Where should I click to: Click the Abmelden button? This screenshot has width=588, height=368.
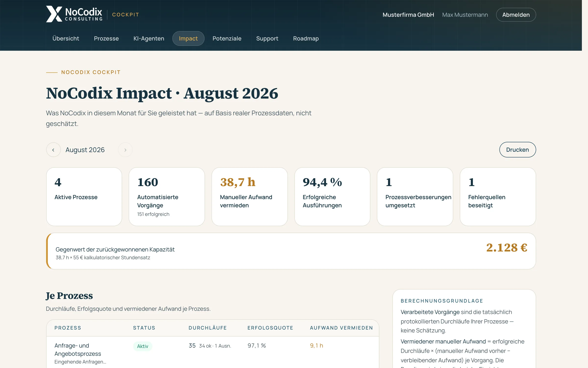[x=516, y=15]
